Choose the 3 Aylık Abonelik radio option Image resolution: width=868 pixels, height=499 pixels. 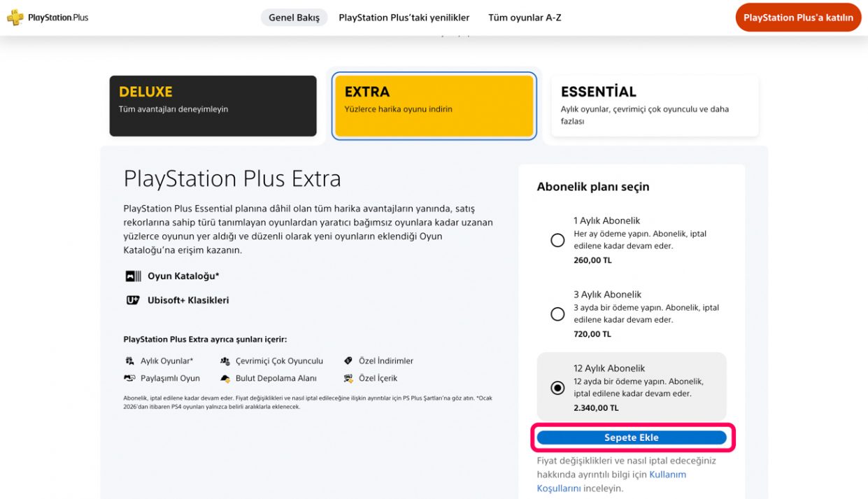pos(557,314)
